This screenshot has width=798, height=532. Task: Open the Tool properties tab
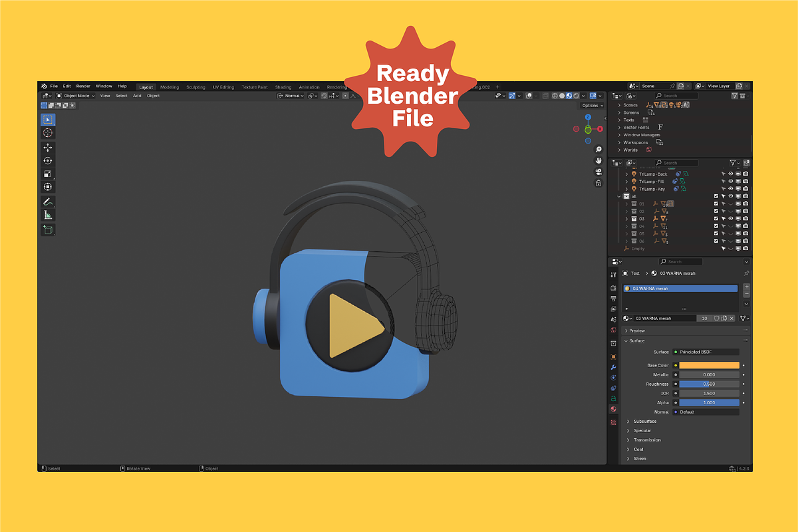click(613, 275)
